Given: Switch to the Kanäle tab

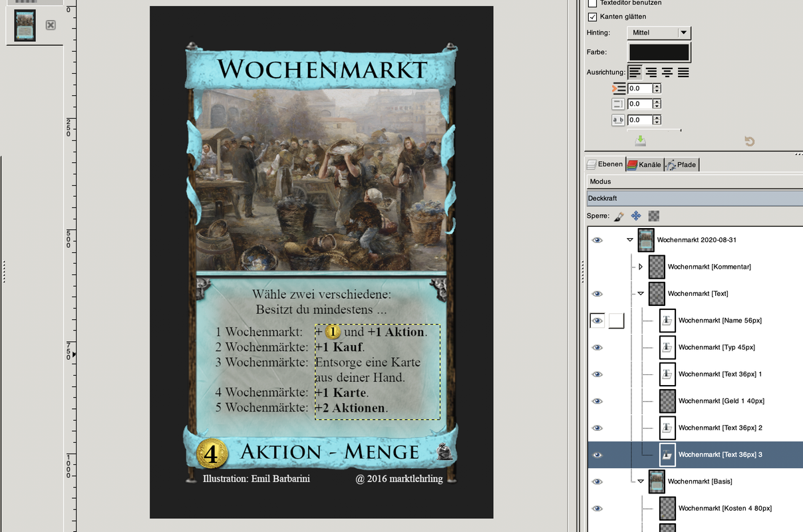Looking at the screenshot, I should tap(645, 164).
